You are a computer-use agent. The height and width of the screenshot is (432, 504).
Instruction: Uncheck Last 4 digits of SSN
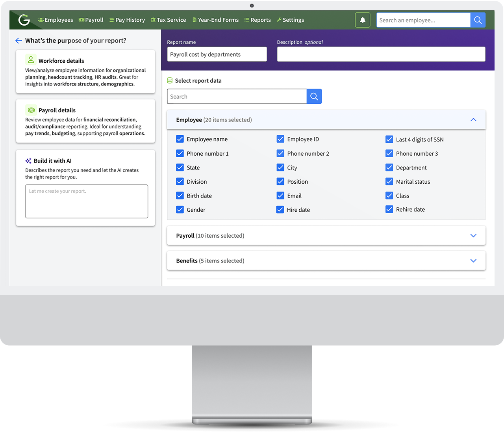389,139
